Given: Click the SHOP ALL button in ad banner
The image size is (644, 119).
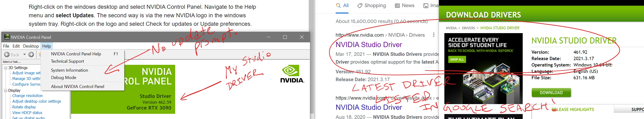Looking at the screenshot, I should [457, 60].
